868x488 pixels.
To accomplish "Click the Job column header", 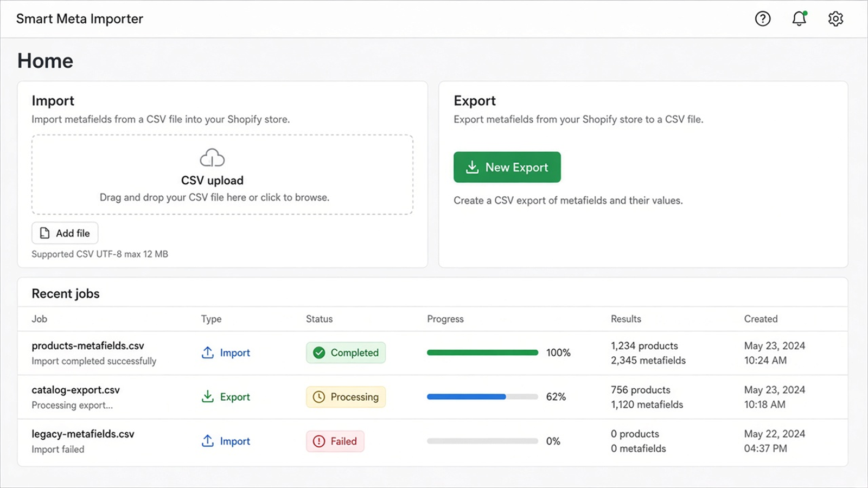I will tap(39, 319).
